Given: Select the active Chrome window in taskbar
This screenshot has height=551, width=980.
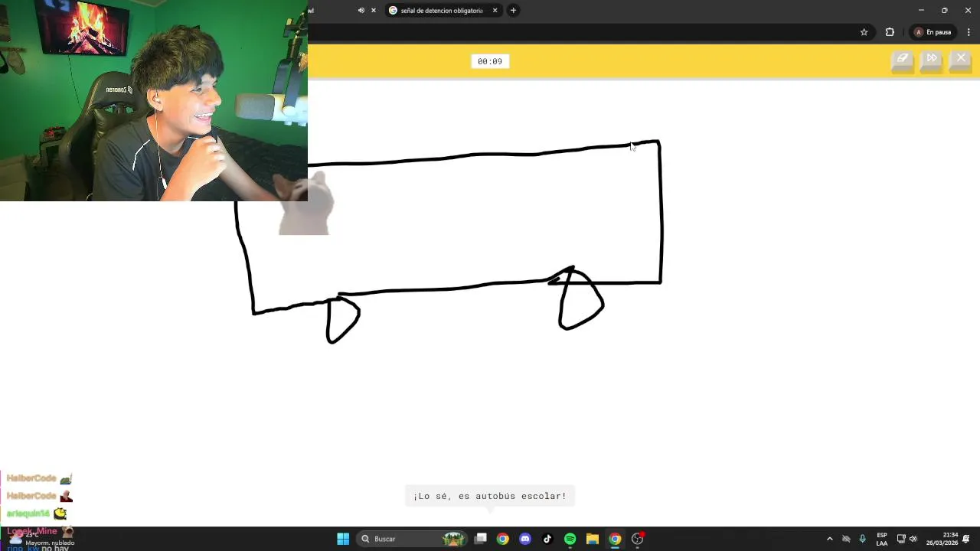Looking at the screenshot, I should coord(615,539).
